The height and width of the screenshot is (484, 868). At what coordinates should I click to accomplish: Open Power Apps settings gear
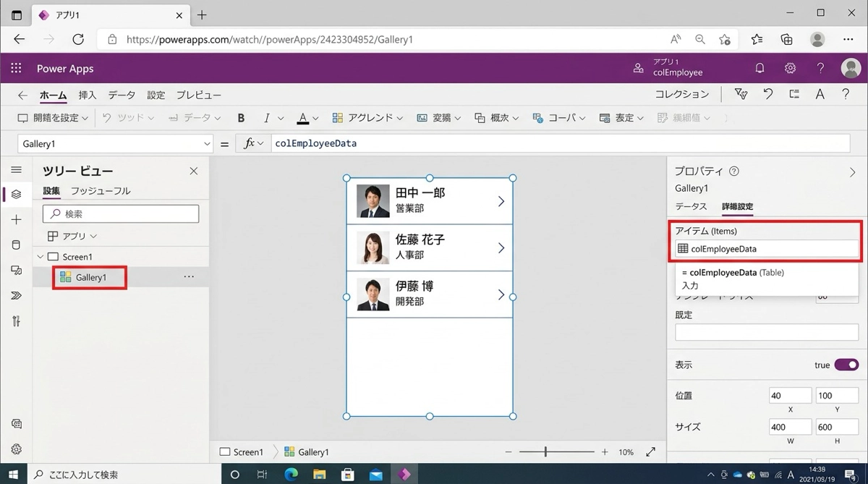click(x=790, y=68)
